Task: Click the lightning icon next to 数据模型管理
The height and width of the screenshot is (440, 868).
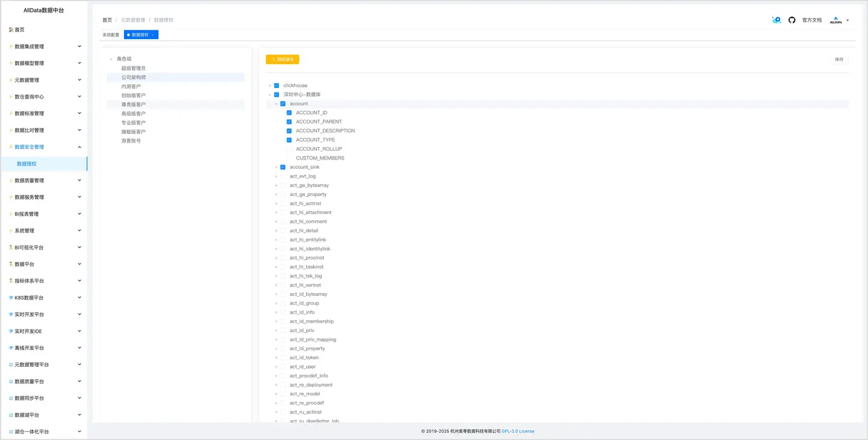Action: coord(11,63)
